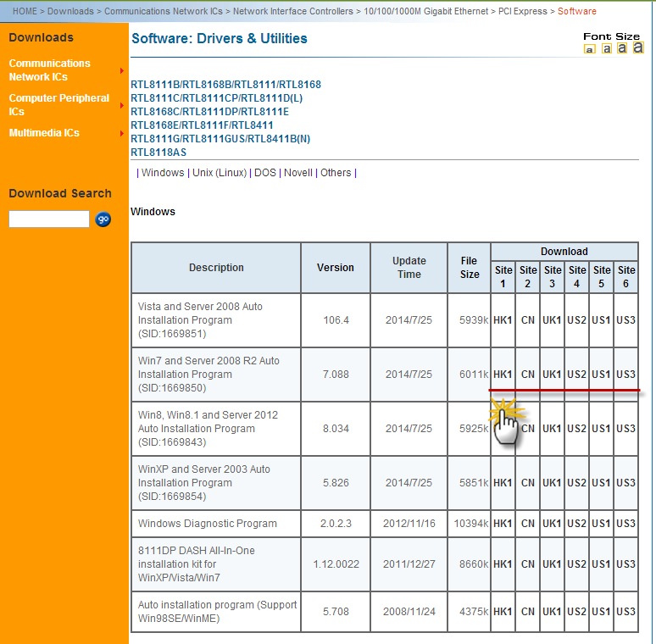This screenshot has width=656, height=644.
Task: Download Win7 driver from HK1 site
Action: [503, 375]
